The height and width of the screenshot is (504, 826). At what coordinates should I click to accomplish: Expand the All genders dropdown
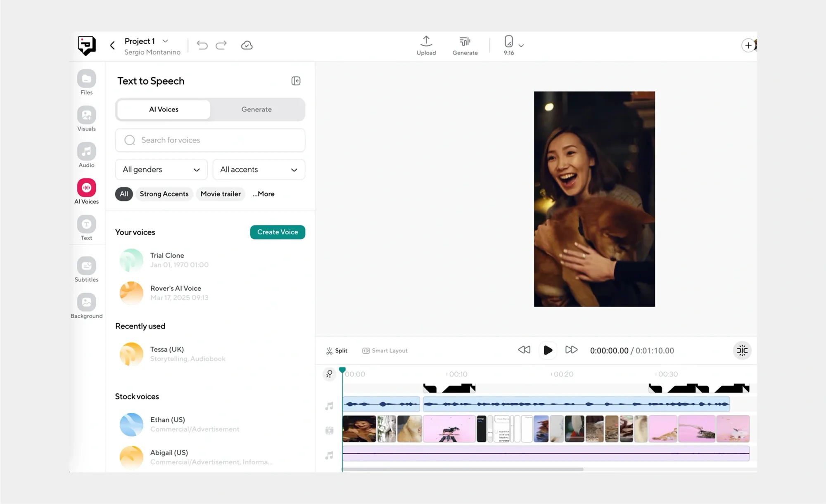pos(161,170)
